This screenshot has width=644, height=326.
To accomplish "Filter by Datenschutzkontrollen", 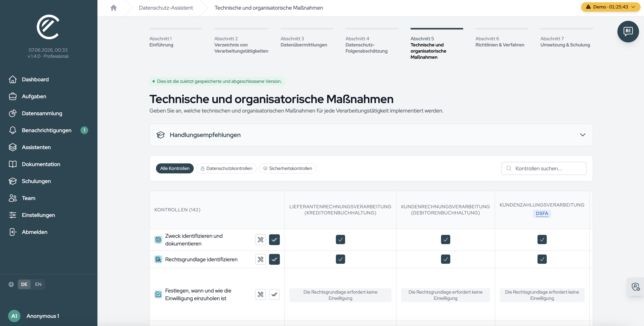I will coord(226,168).
